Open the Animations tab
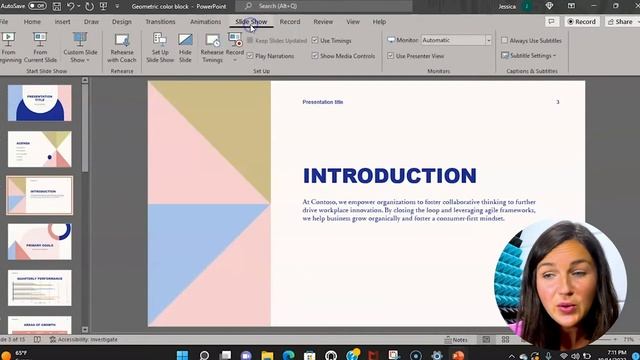 click(205, 22)
